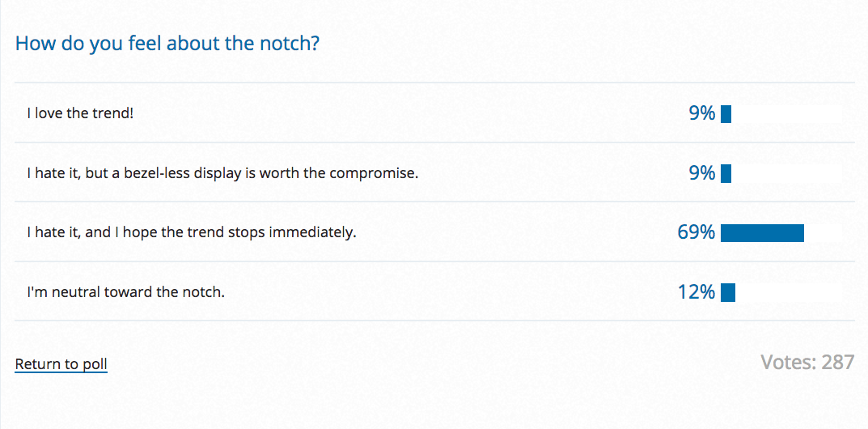This screenshot has height=429, width=868.
Task: Click the "bezel-less display is worth the compromise" answer
Action: 222,173
